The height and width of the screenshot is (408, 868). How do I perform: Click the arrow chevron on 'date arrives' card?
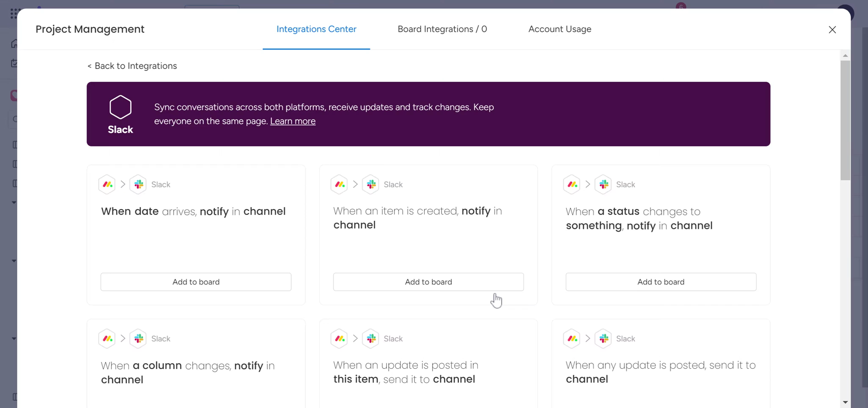pos(123,185)
